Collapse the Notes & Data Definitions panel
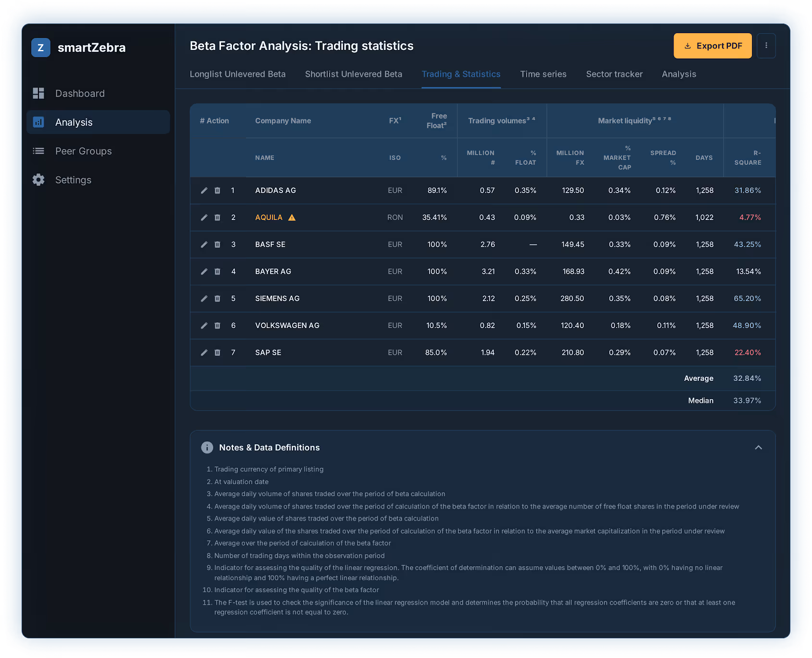Image resolution: width=812 pixels, height=658 pixels. 758,448
